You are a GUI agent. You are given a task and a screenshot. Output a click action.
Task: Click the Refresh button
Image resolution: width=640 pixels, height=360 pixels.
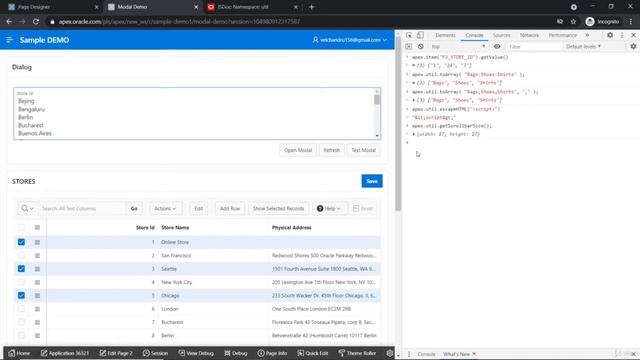coord(331,150)
